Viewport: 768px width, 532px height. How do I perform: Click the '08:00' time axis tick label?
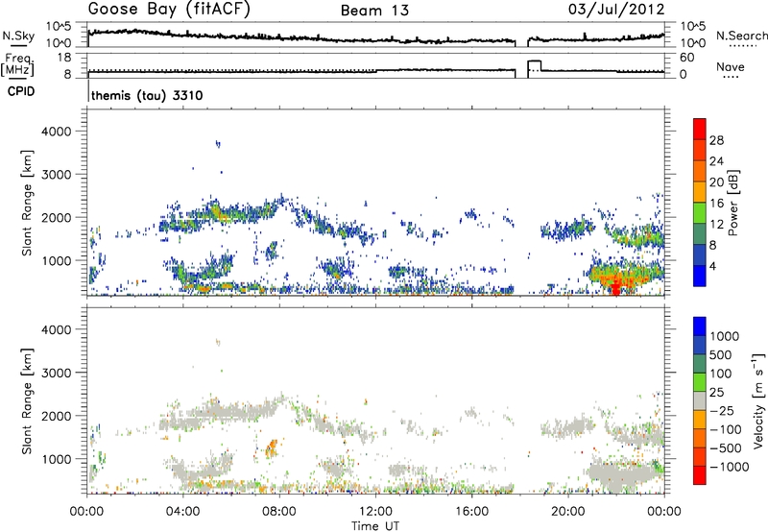(279, 512)
